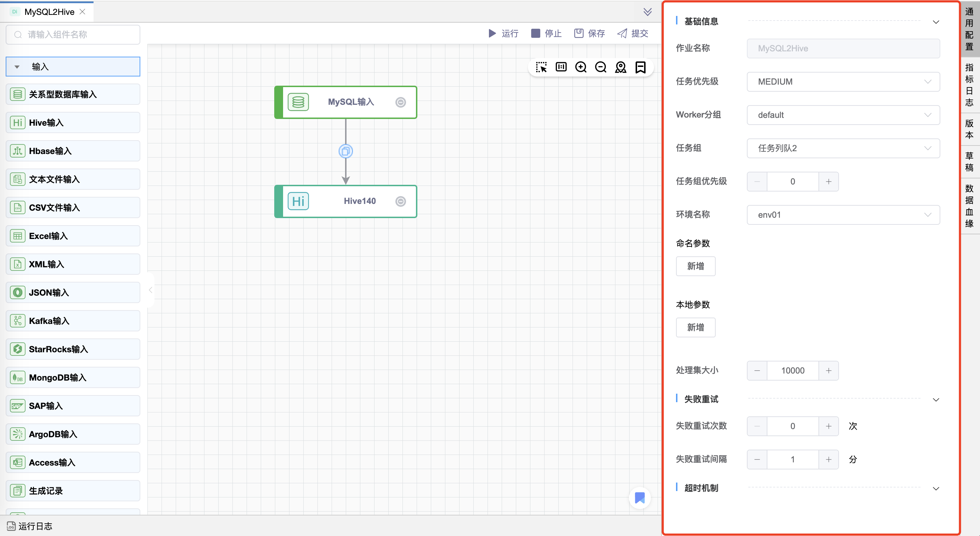Click the Stop square icon
Viewport: 980px width, 536px height.
(x=535, y=33)
